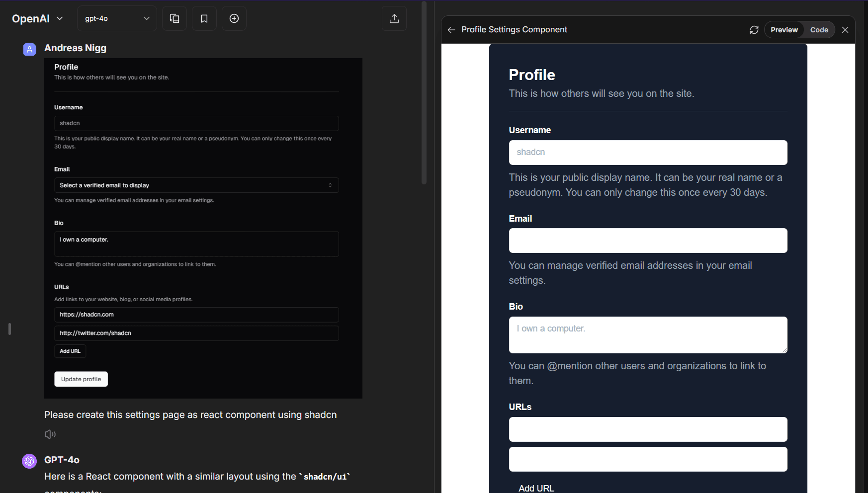This screenshot has width=868, height=493.
Task: Open the gpt-4o model selector
Action: click(117, 18)
